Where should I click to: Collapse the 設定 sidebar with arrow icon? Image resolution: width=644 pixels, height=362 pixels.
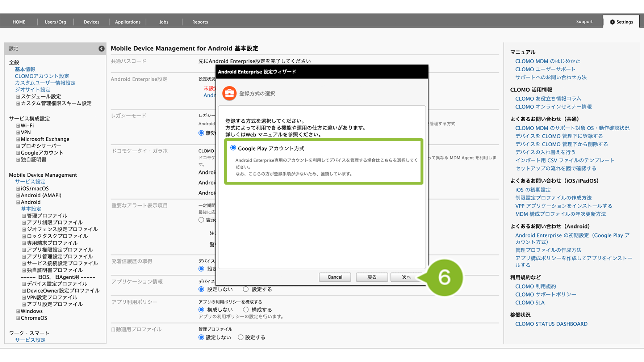click(x=101, y=49)
